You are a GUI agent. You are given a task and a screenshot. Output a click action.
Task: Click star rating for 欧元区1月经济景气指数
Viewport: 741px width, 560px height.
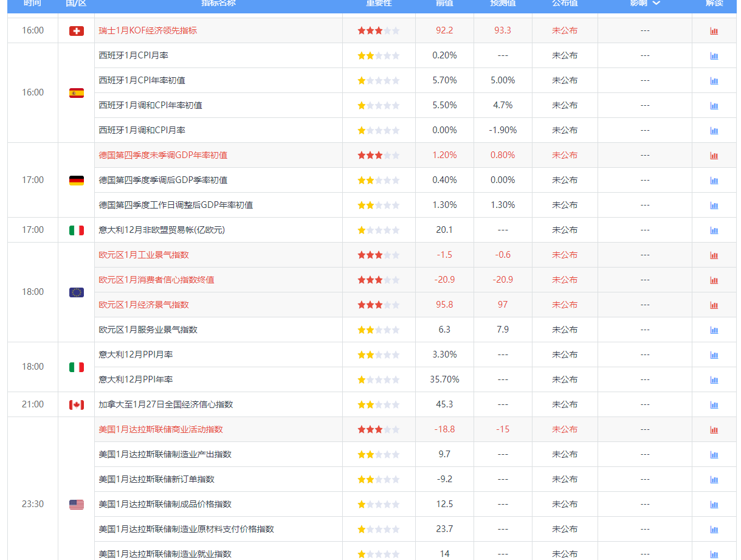coord(379,305)
